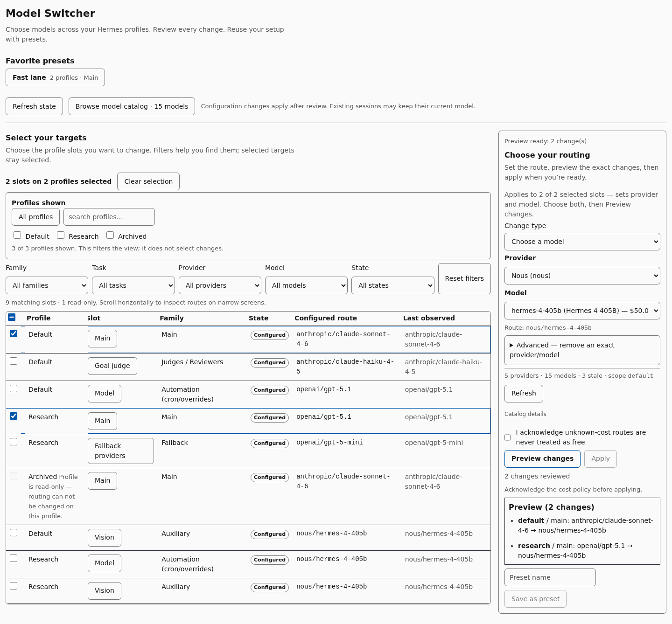Select the Default Vision row checkbox
Viewport: 672px width, 624px height.
[14, 533]
